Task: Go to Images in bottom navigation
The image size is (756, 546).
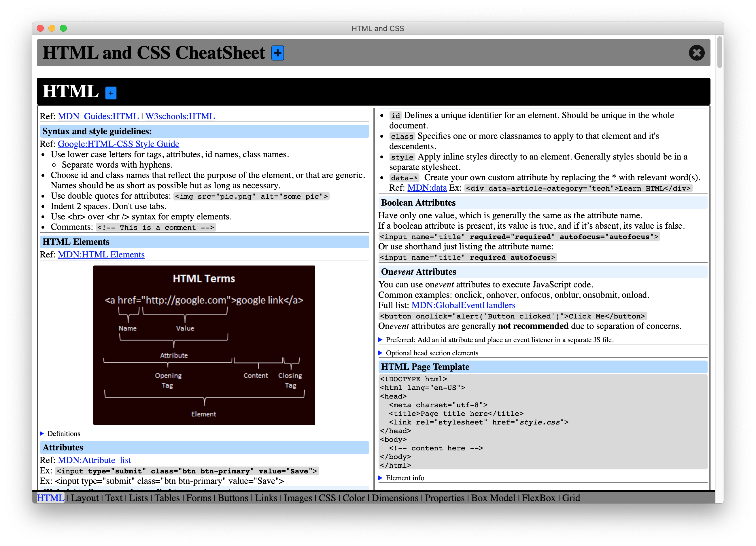Action: pos(298,497)
